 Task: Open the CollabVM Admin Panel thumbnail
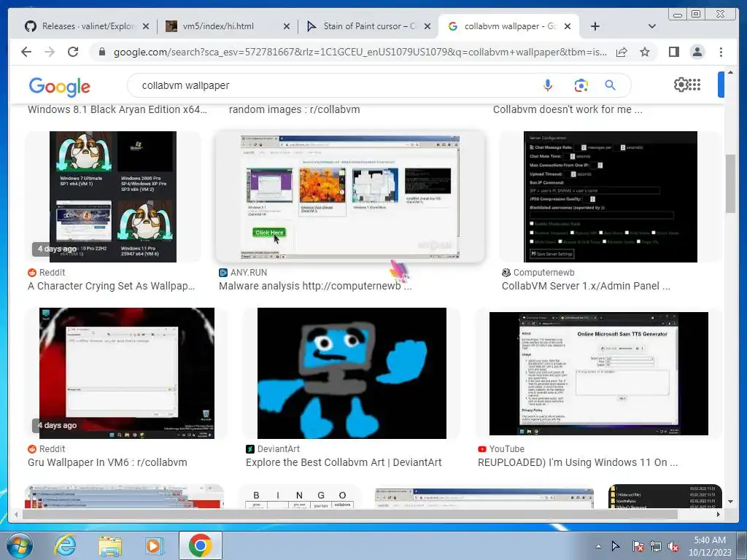coord(611,197)
